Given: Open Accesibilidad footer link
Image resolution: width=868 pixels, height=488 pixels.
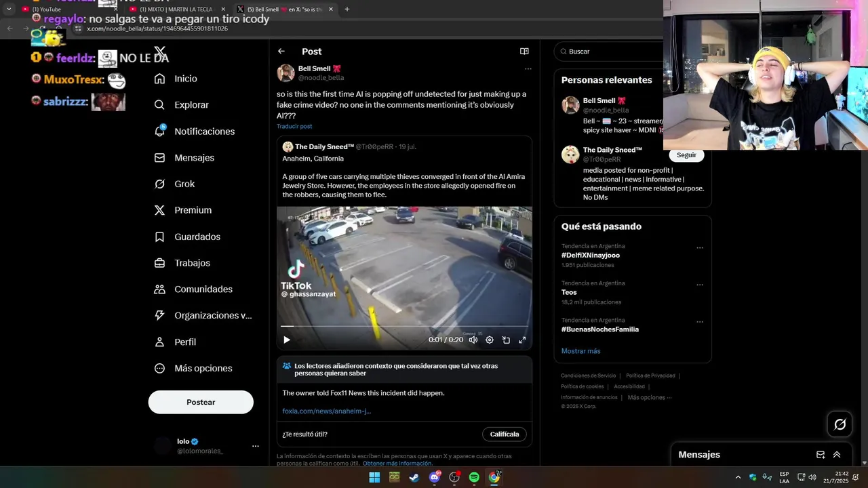Looking at the screenshot, I should click(x=629, y=386).
